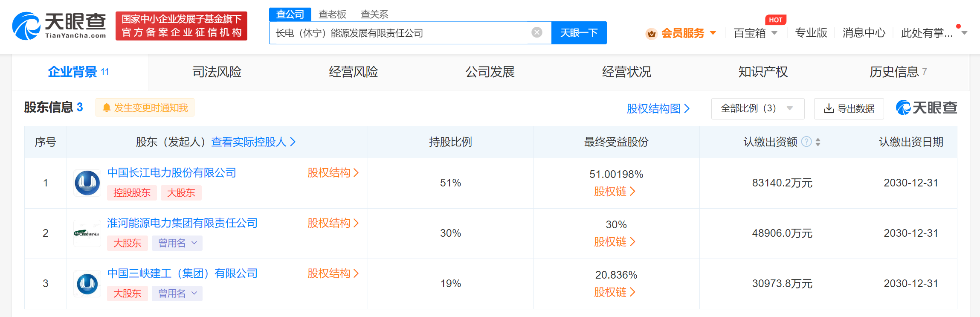
Task: Switch to the 查老板 search tab
Action: pyautogui.click(x=332, y=15)
